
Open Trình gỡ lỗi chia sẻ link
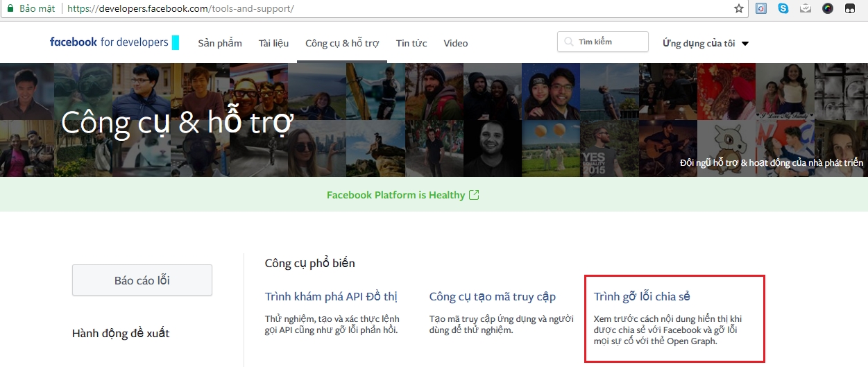642,297
